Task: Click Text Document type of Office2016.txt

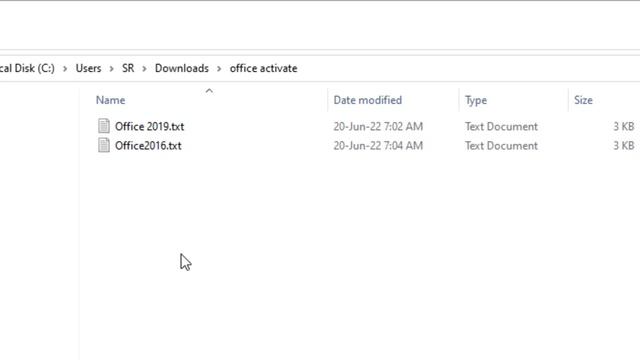Action: [x=501, y=146]
